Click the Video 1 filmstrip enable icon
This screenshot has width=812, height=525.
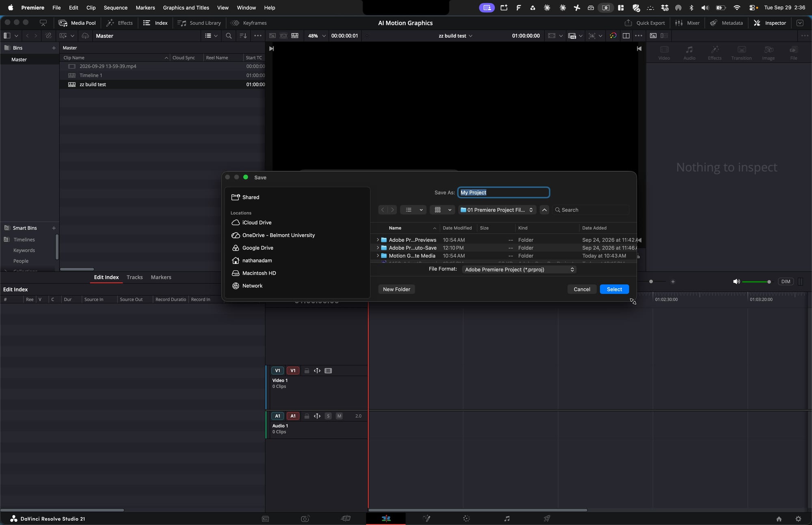328,371
